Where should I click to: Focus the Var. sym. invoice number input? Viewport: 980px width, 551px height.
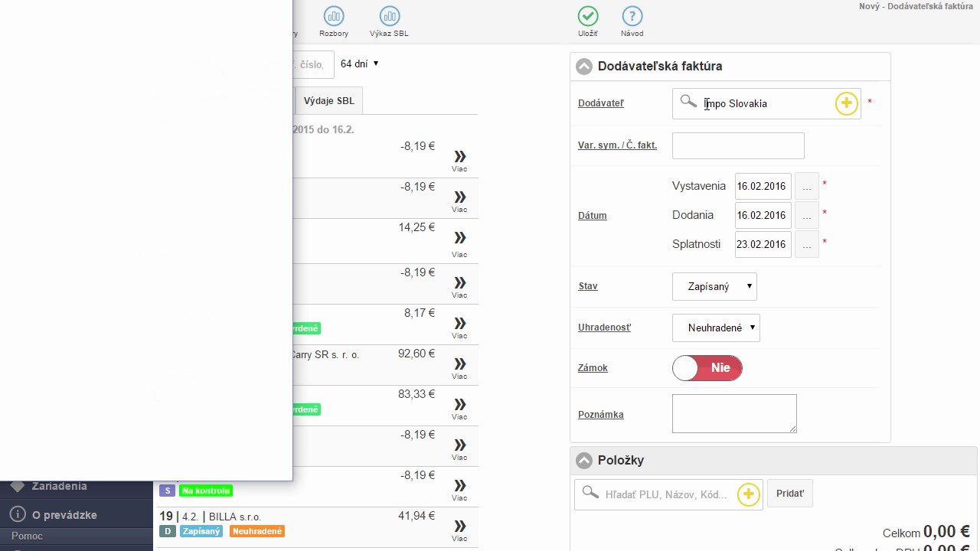[x=738, y=145]
